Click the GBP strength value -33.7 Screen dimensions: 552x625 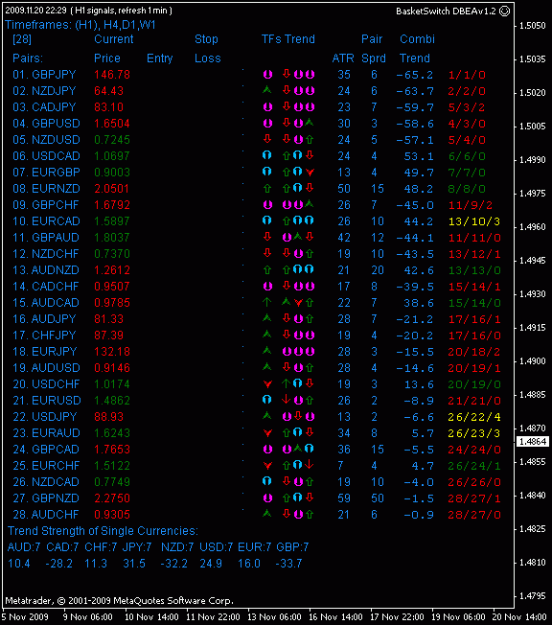click(289, 564)
